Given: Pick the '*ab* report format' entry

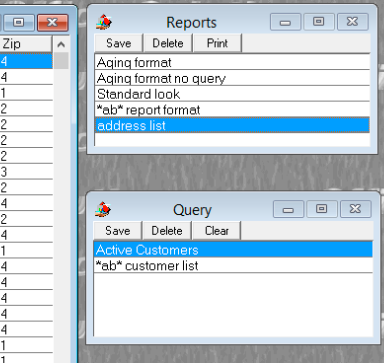Looking at the screenshot, I should [232, 110].
